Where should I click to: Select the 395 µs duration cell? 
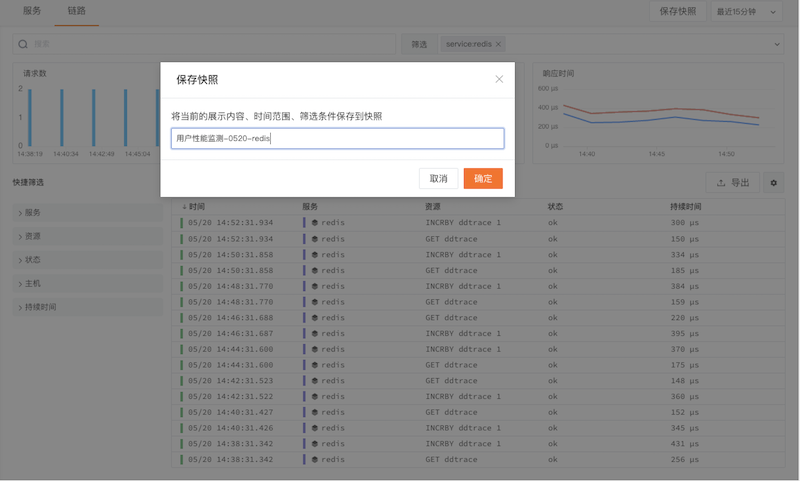point(685,333)
